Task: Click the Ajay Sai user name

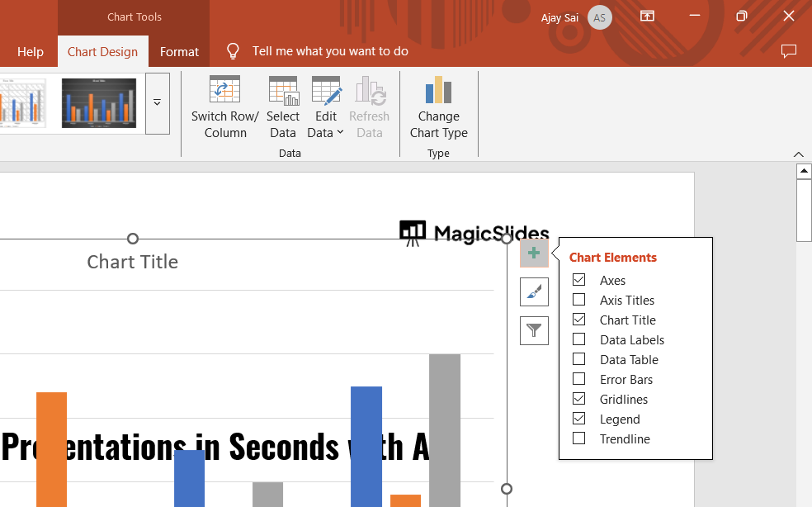Action: pos(559,17)
